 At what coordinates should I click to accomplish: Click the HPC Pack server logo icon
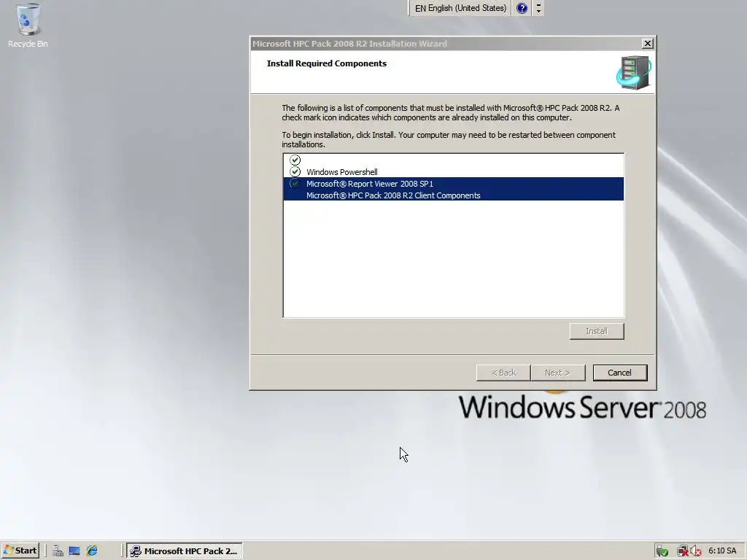pos(634,72)
